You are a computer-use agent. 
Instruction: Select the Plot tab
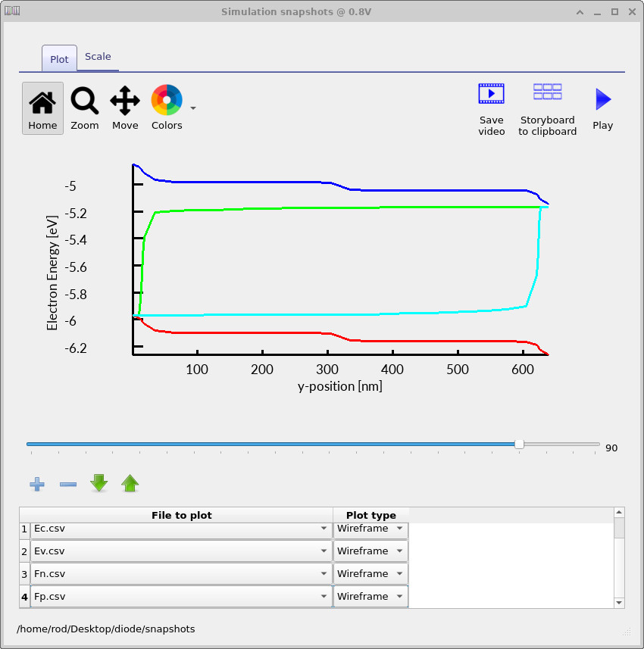59,59
